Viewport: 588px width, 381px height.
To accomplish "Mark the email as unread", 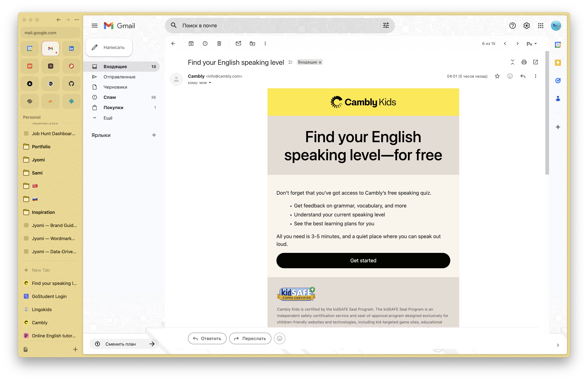I will [238, 44].
